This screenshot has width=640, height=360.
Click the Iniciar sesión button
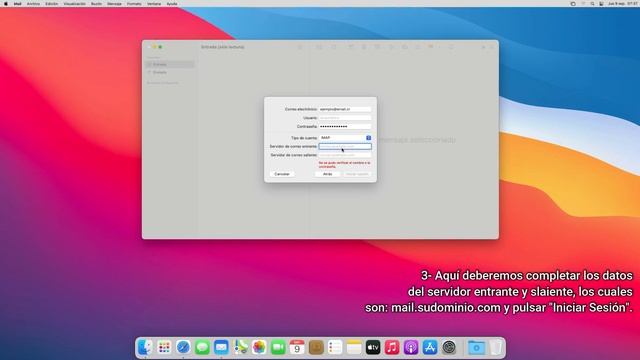(357, 174)
